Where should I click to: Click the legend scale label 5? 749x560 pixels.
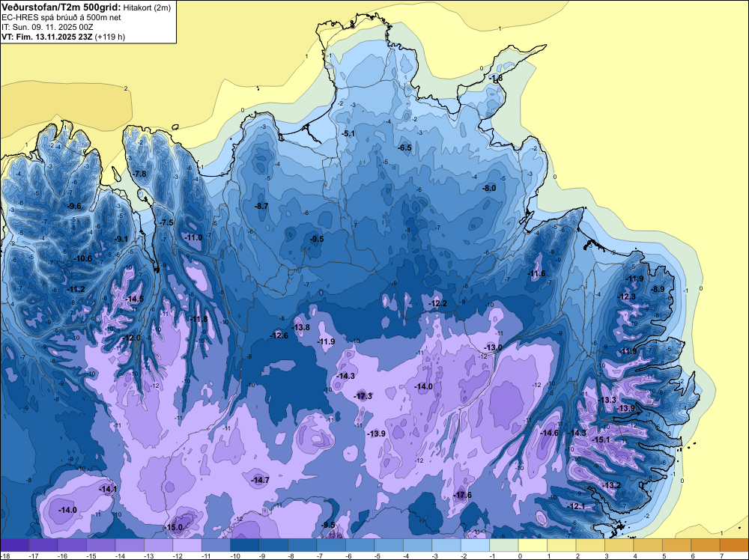tap(664, 556)
